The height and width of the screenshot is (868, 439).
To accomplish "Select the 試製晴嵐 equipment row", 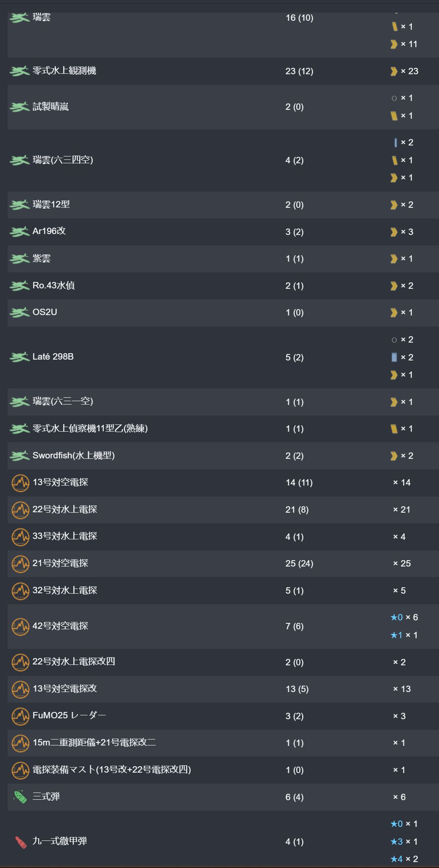I will tap(223, 107).
